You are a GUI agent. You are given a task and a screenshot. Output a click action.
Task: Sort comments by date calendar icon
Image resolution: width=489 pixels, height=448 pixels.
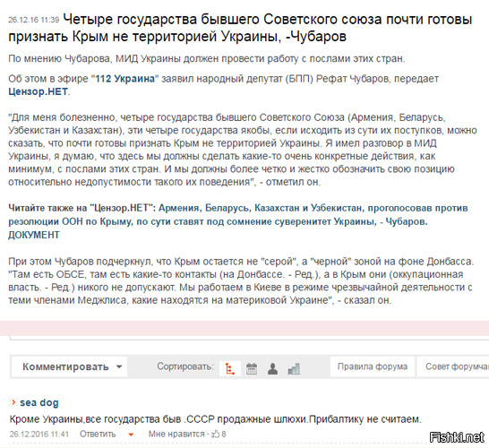click(x=252, y=369)
